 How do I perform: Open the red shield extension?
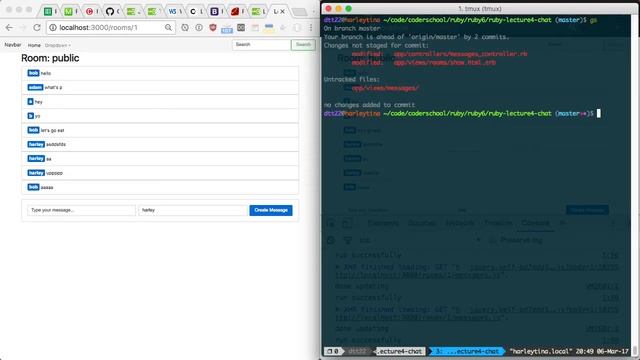pyautogui.click(x=213, y=27)
